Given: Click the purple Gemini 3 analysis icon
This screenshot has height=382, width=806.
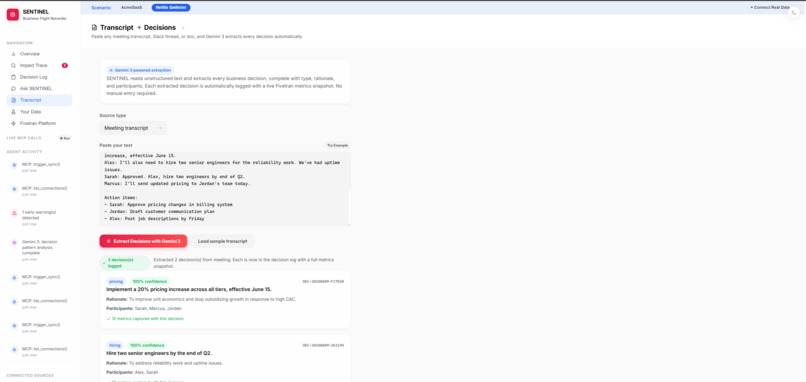Looking at the screenshot, I should point(14,242).
